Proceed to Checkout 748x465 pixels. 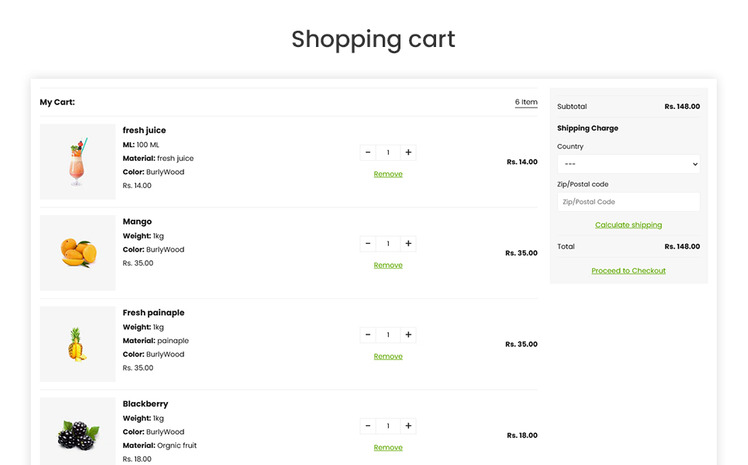[x=628, y=271]
